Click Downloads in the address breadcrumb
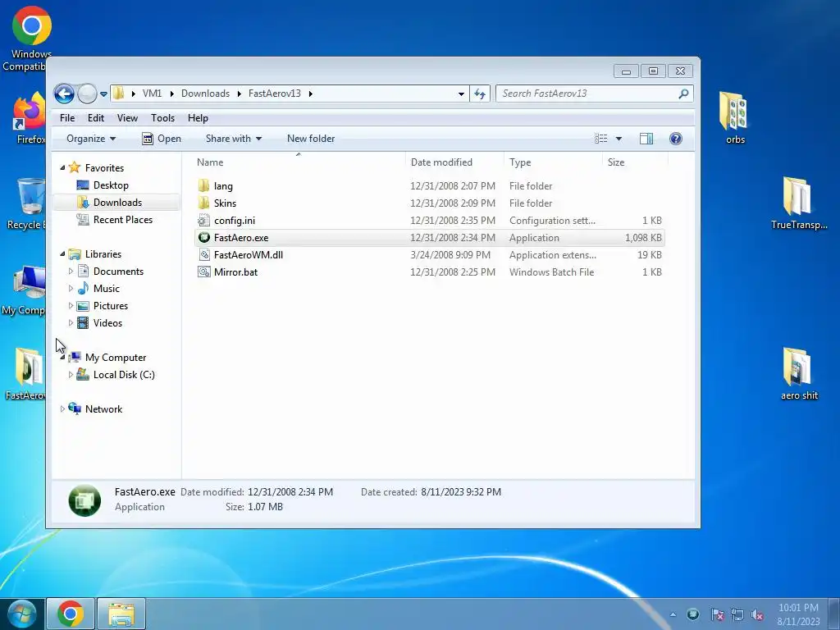 pos(205,94)
